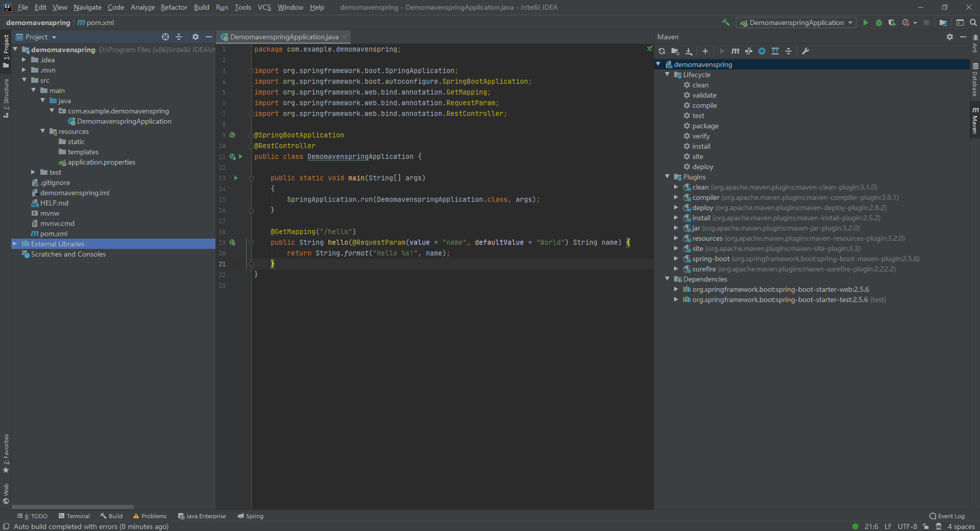Expand the External Libraries node

click(15, 244)
